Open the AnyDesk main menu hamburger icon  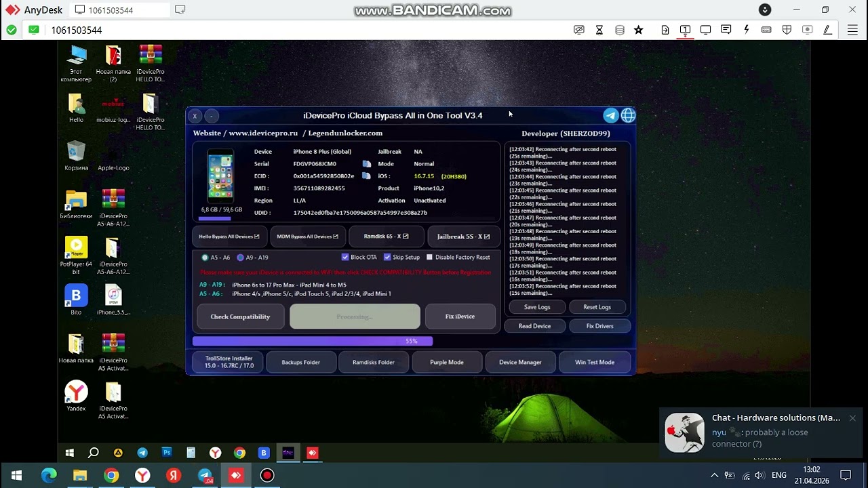tap(852, 30)
